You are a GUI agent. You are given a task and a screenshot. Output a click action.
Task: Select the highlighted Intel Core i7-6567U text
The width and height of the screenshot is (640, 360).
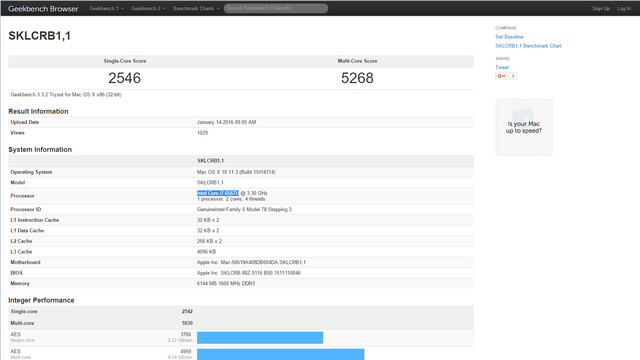pos(218,193)
